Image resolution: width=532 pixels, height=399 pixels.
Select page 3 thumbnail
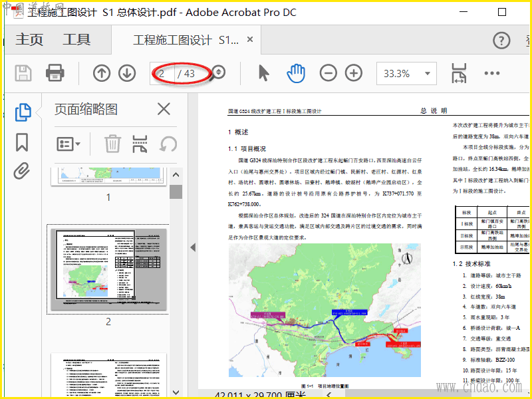pyautogui.click(x=108, y=375)
